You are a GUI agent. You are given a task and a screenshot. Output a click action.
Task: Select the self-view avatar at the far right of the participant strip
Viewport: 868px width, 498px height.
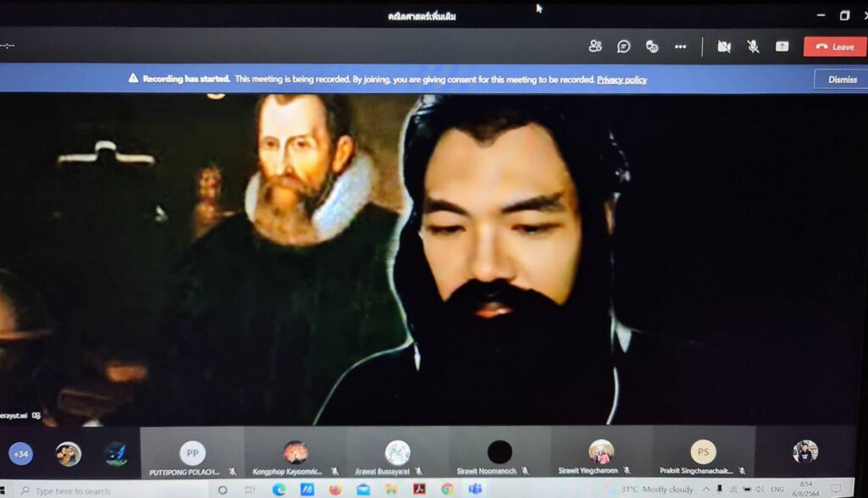805,451
